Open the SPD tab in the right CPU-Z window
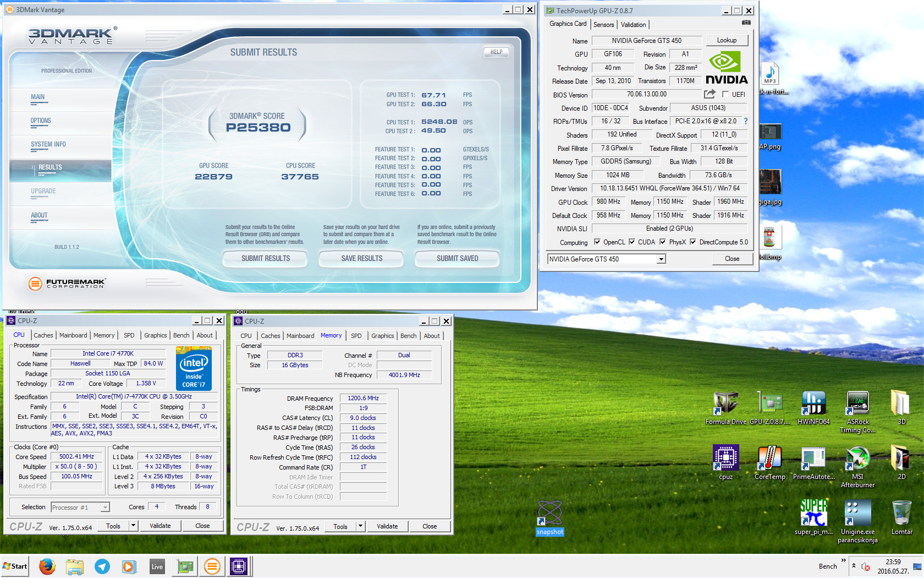Image resolution: width=924 pixels, height=578 pixels. (356, 336)
